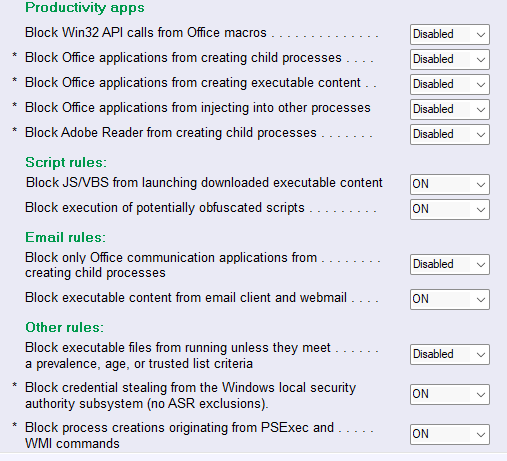Click the Other rules heading

pos(65,327)
